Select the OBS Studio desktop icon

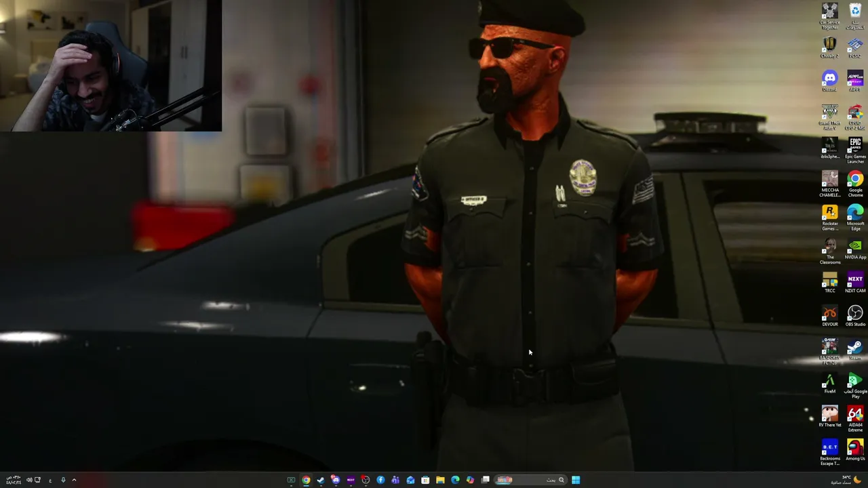(855, 316)
